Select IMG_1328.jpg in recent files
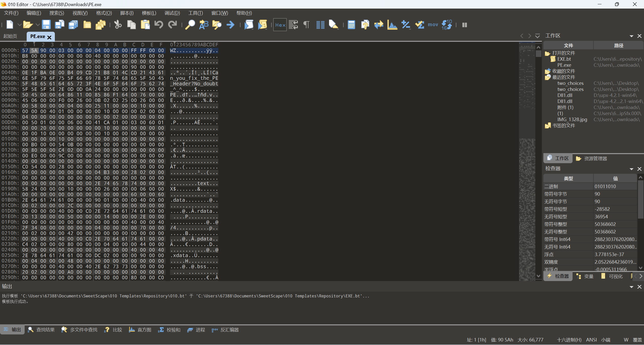The width and height of the screenshot is (644, 345). 572,120
